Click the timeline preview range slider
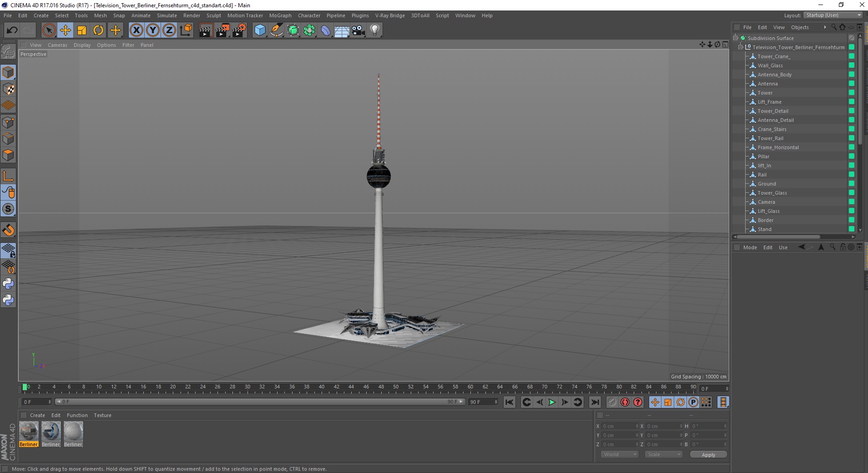The image size is (868, 473). 260,402
